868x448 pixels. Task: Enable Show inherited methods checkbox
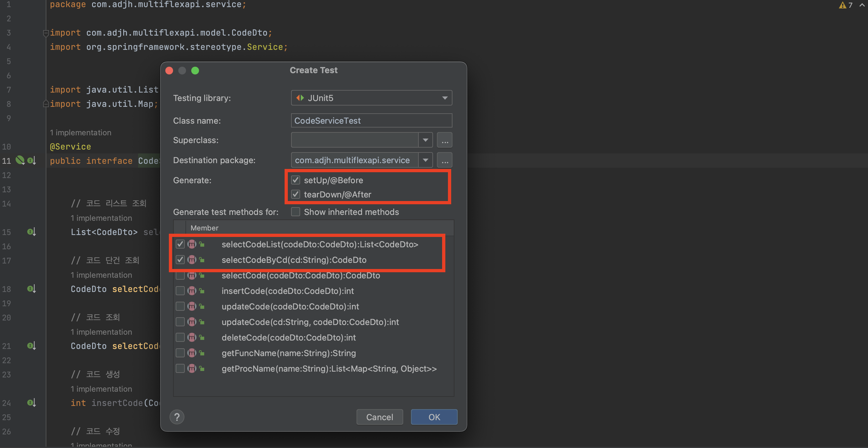296,212
